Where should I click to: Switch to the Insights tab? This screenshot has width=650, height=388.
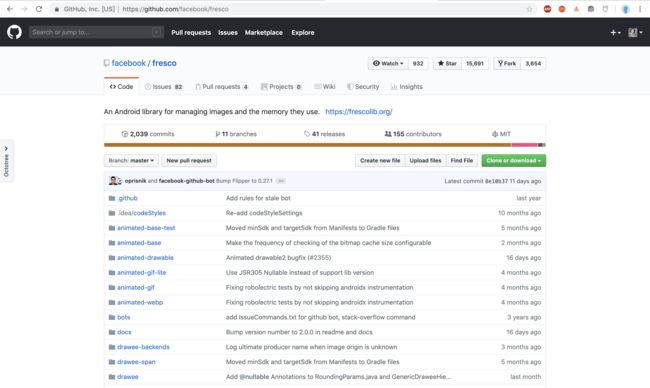click(x=407, y=87)
